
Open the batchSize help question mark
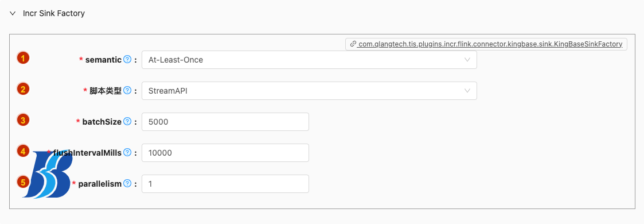click(x=127, y=122)
